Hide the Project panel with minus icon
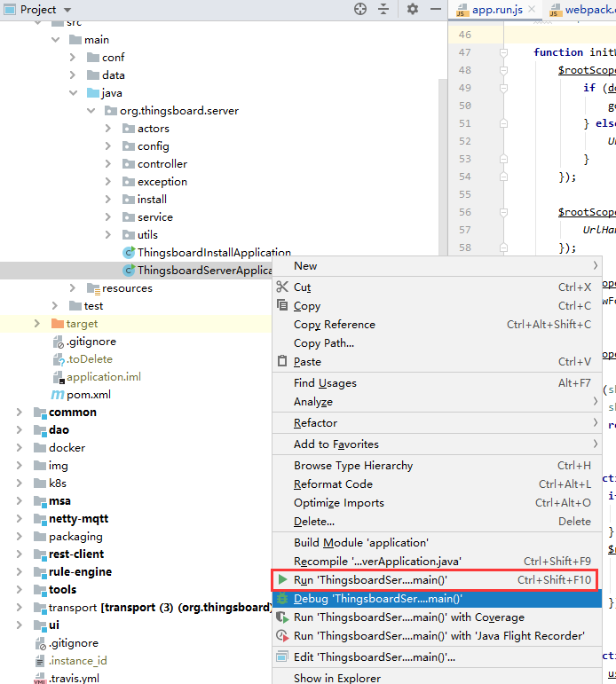This screenshot has height=684, width=616. [x=436, y=9]
